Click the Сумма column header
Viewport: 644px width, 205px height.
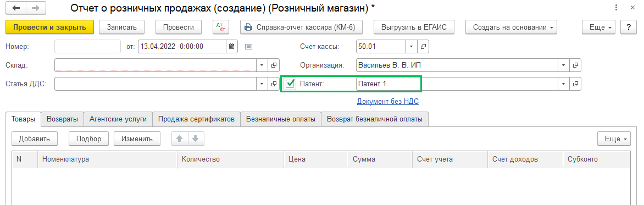[x=380, y=159]
